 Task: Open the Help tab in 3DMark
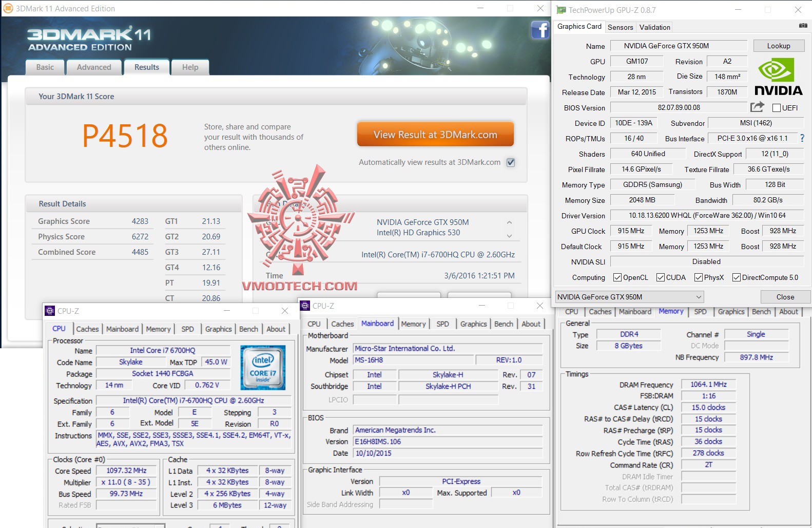[x=190, y=67]
